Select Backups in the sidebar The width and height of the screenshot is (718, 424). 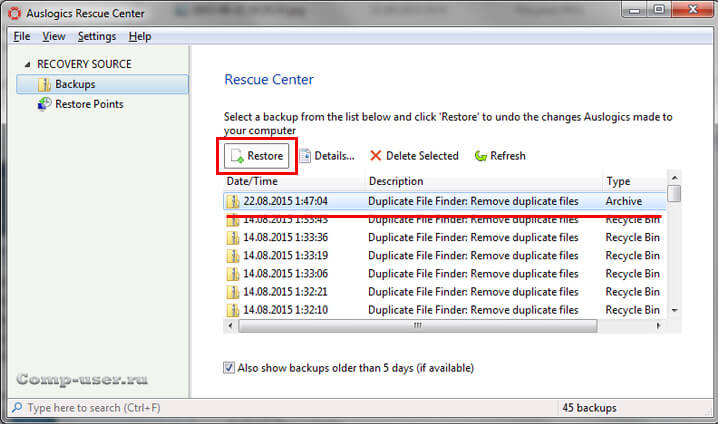[x=102, y=84]
